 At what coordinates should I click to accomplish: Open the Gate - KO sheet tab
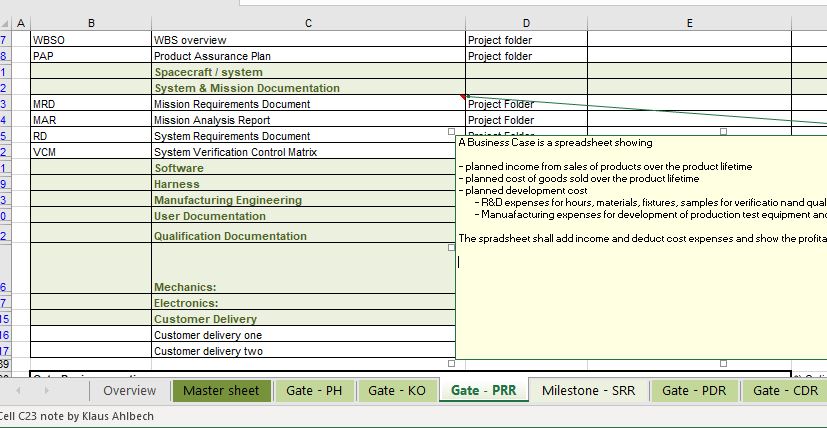click(x=397, y=391)
